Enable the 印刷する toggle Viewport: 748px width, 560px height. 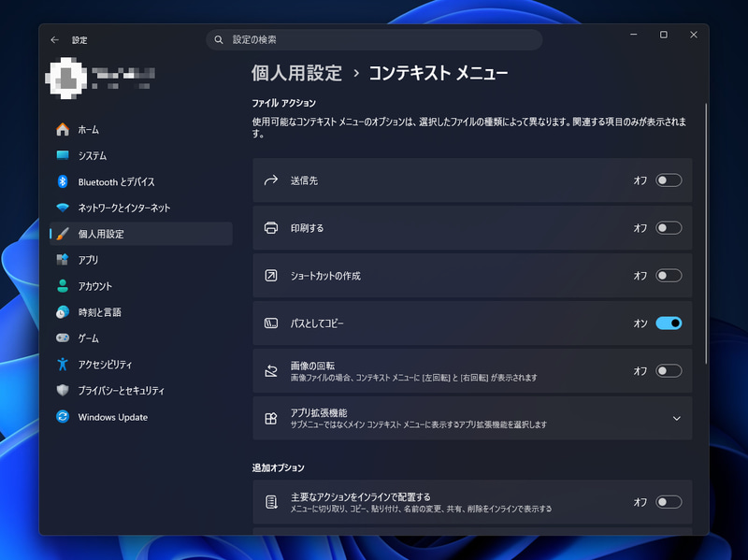(x=669, y=228)
